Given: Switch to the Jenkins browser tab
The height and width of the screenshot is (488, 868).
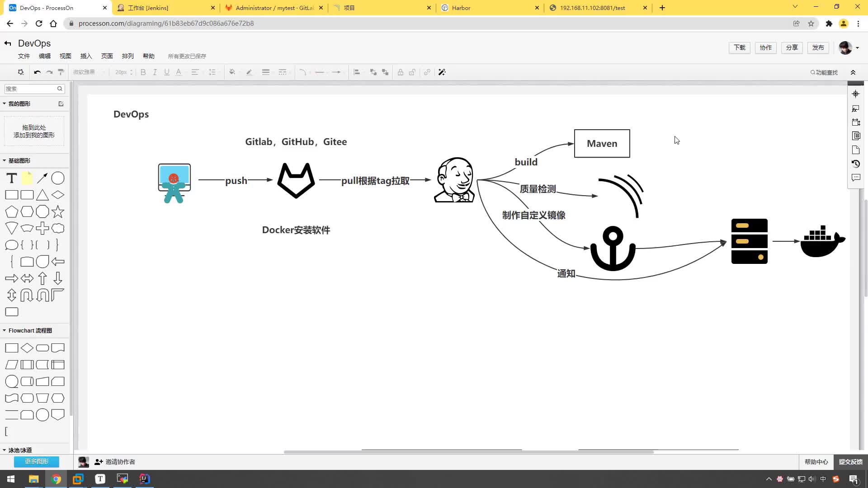Looking at the screenshot, I should click(166, 8).
